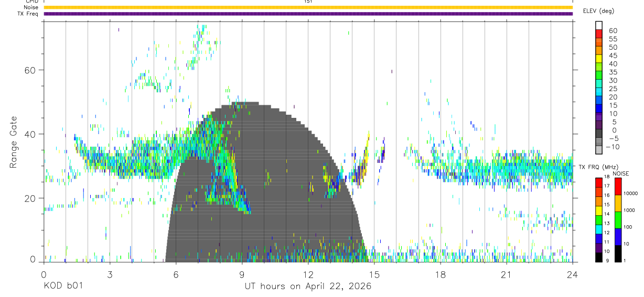Image resolution: width=644 pixels, height=297 pixels.
Task: Click the 'TX Freq' row label
Action: (28, 14)
